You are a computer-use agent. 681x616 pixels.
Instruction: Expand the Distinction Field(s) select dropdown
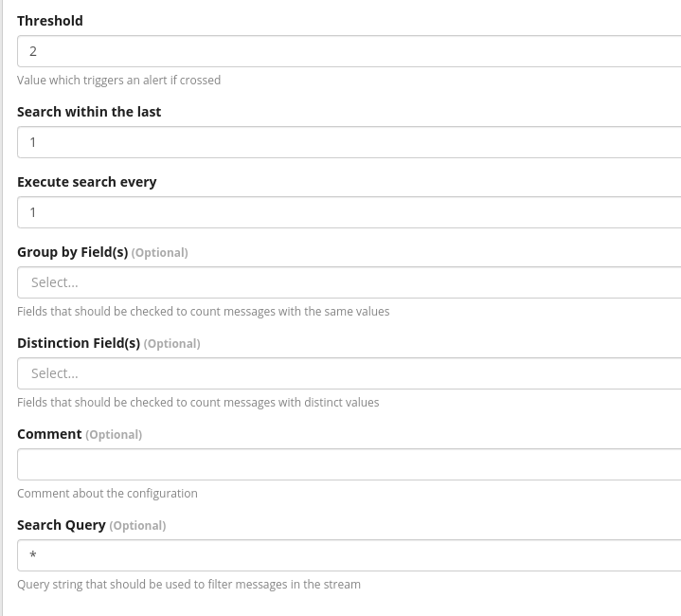(349, 373)
